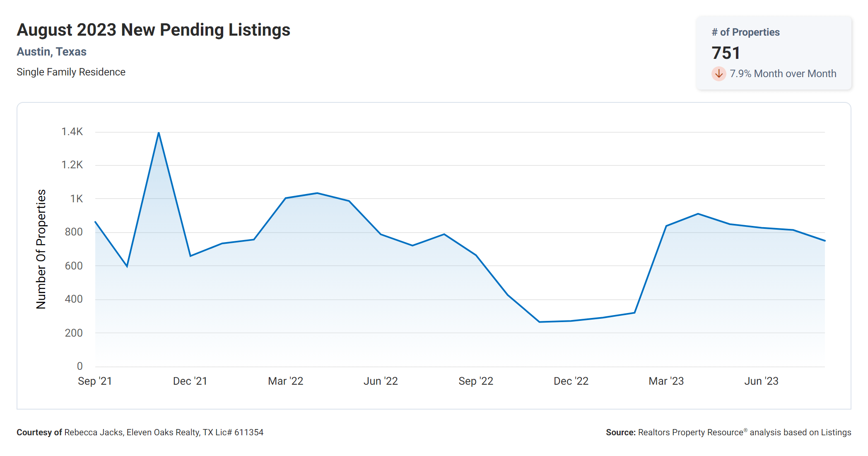Screen dimensions: 868x456
Task: Click the 'Austin, Texas' subtitle
Action: 51,52
